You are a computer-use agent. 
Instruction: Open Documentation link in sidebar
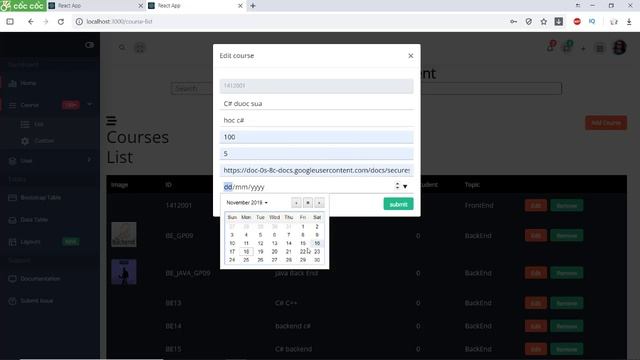tap(40, 279)
